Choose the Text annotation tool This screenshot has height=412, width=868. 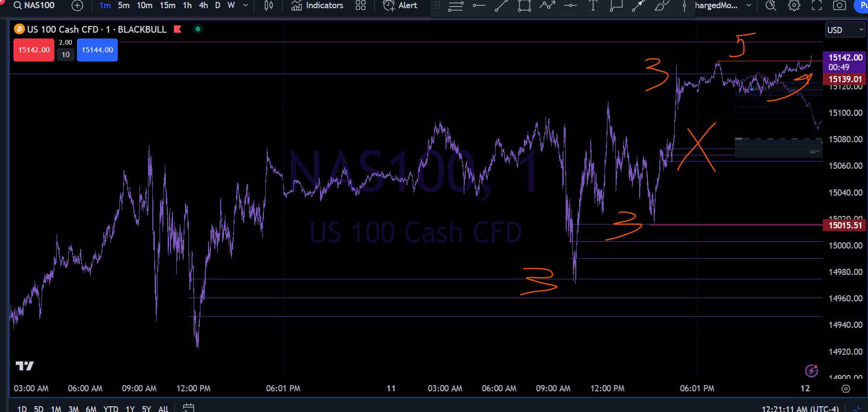coord(593,6)
